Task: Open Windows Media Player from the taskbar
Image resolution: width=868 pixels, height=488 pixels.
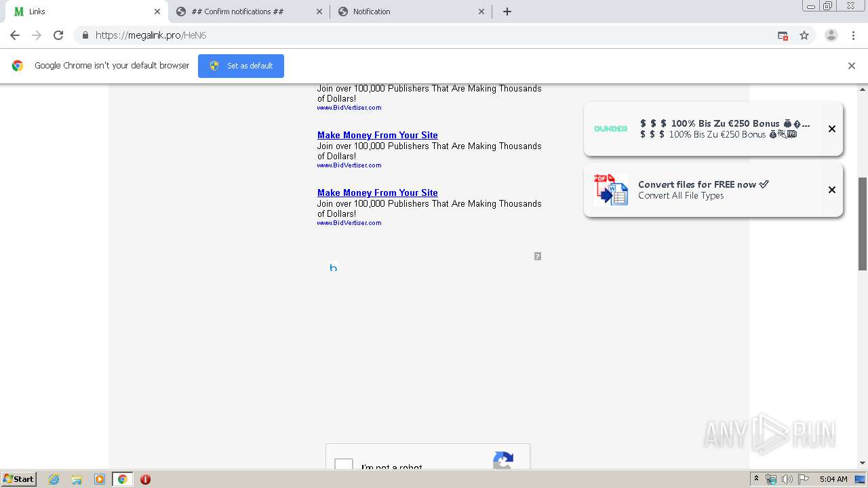Action: point(100,479)
